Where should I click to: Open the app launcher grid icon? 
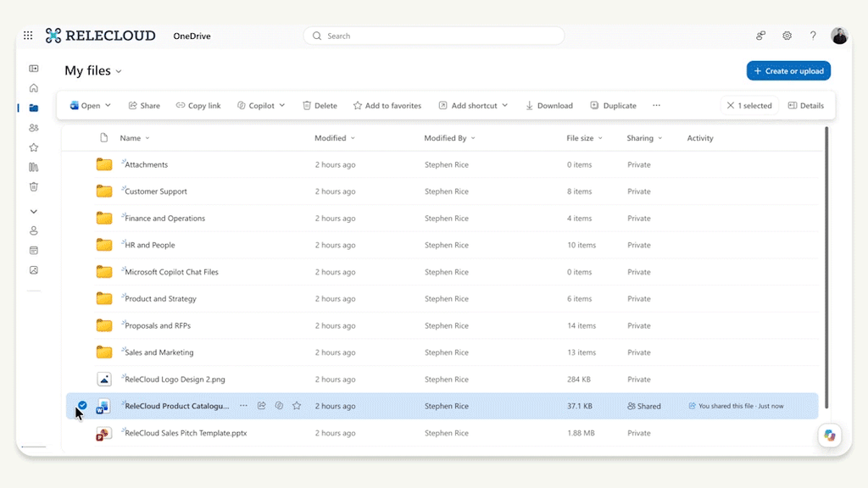pyautogui.click(x=28, y=36)
